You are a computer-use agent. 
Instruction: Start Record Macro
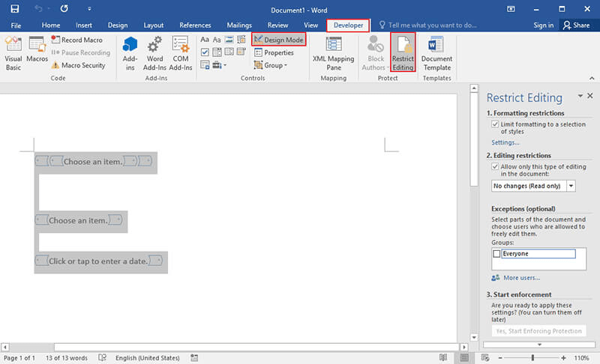[x=77, y=40]
